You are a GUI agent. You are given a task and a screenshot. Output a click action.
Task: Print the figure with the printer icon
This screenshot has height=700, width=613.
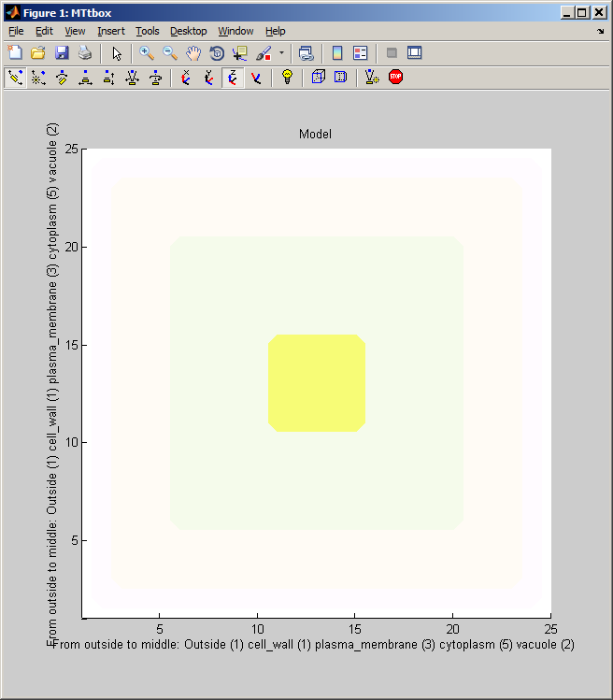pos(85,53)
